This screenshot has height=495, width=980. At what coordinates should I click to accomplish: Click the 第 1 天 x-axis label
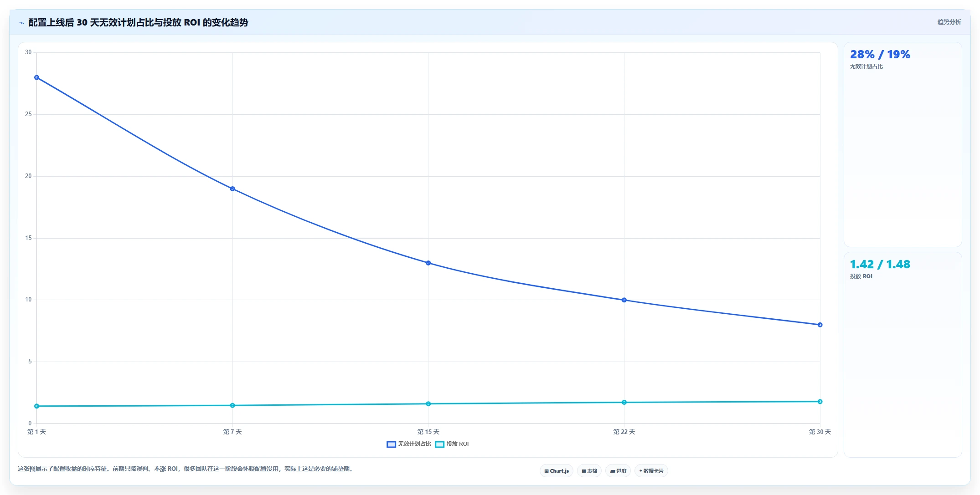tap(37, 432)
